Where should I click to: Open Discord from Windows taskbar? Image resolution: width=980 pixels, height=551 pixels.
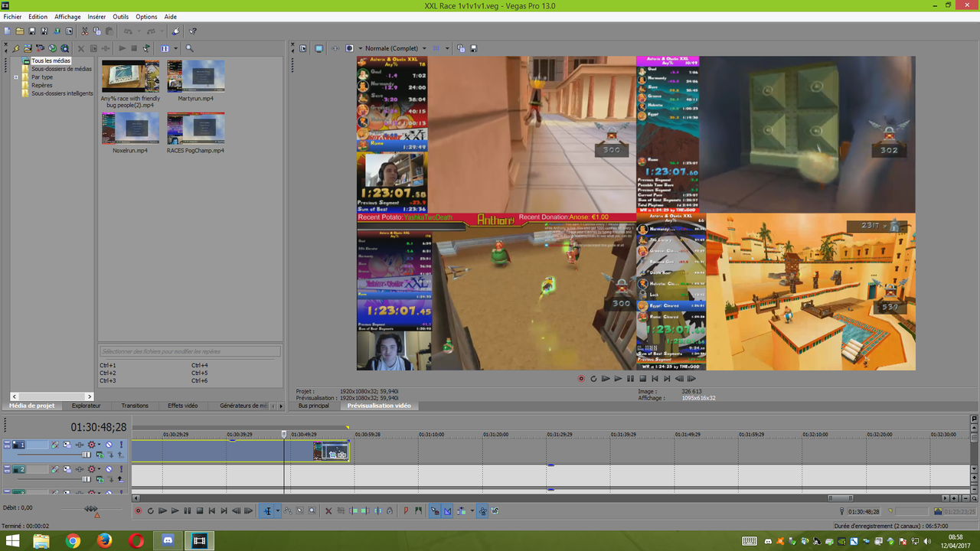click(168, 540)
